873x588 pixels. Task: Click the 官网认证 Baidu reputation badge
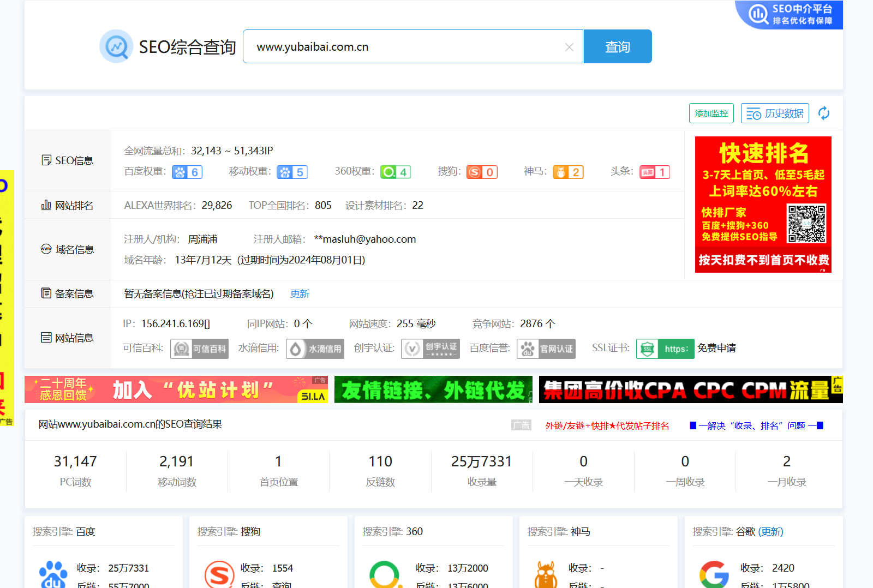click(546, 349)
